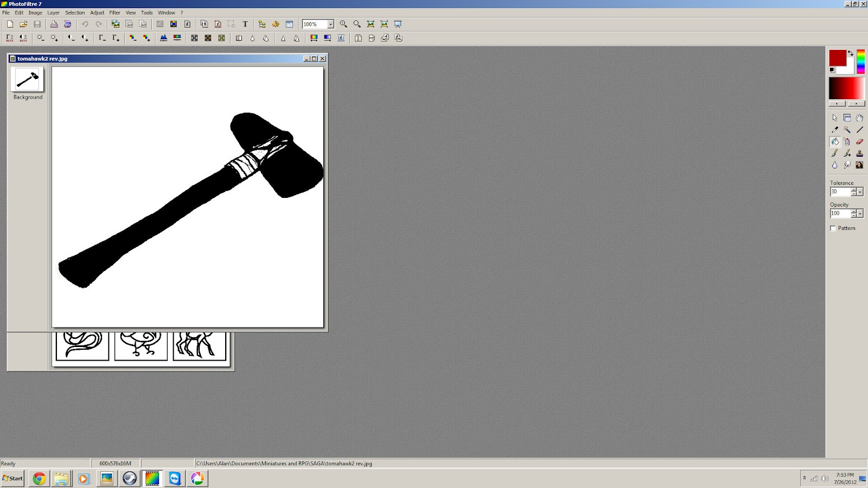Click the Histogram icon

(x=163, y=38)
